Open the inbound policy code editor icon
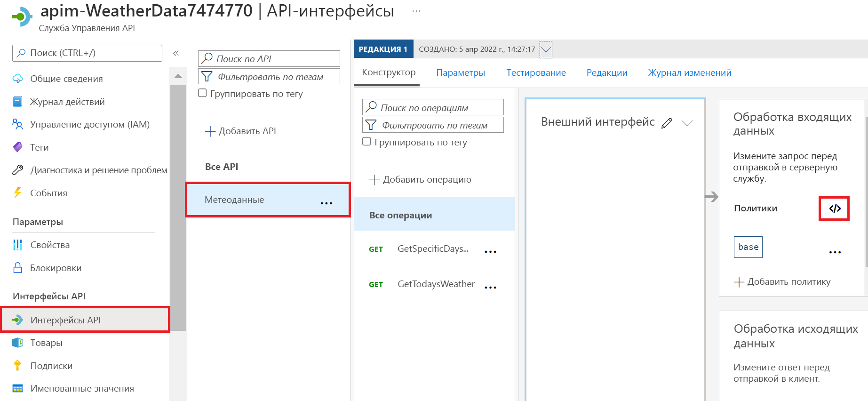Image resolution: width=868 pixels, height=401 pixels. point(835,209)
